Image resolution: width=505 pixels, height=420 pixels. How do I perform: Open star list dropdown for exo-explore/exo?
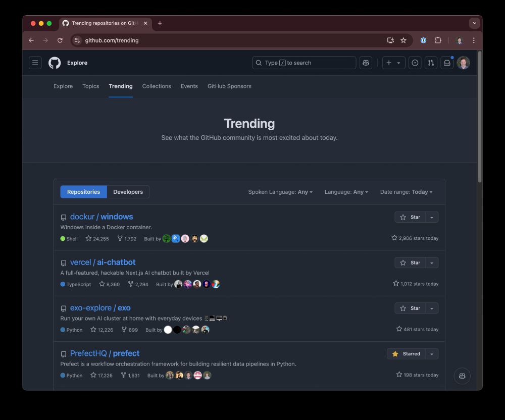point(432,308)
